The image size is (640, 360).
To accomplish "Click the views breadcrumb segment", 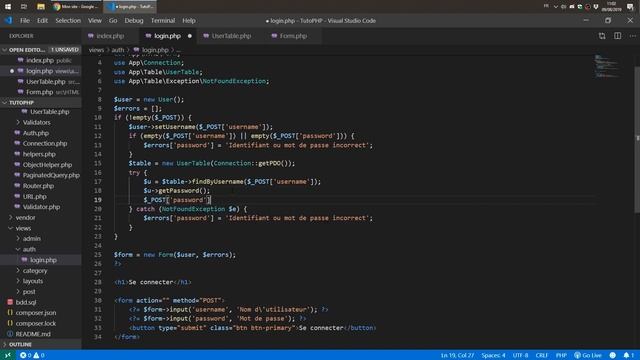I will point(96,50).
